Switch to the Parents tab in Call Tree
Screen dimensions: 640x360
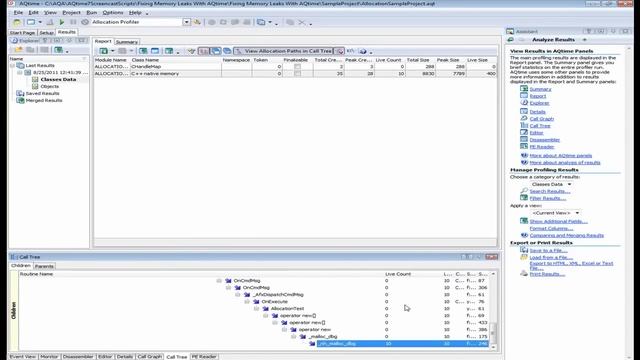click(x=44, y=266)
